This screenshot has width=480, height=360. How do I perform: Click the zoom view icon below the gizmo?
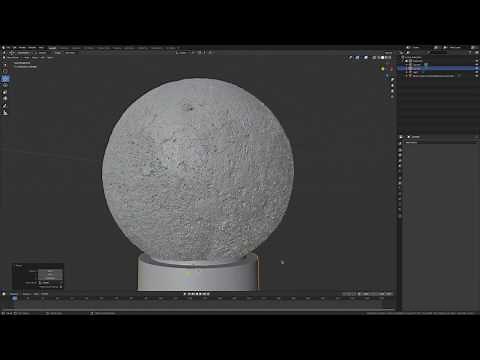pos(392,79)
